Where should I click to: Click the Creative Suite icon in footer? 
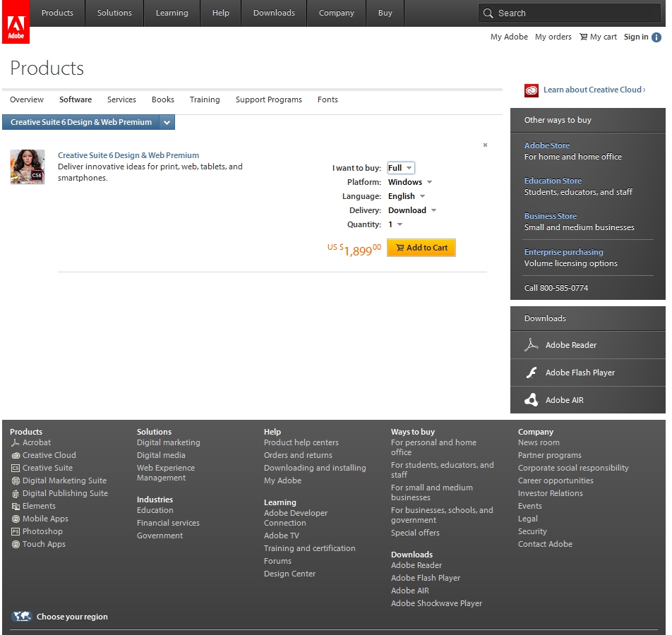tap(16, 468)
